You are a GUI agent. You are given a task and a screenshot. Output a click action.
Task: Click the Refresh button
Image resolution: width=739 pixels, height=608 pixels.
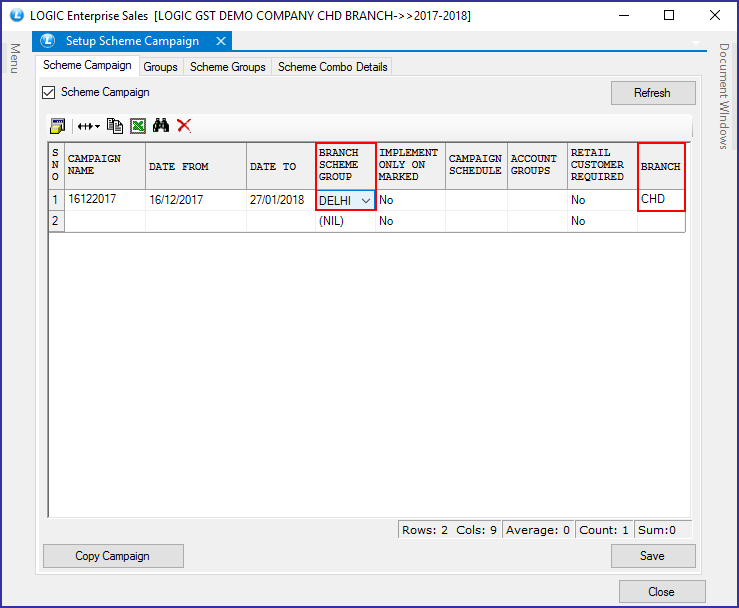point(652,93)
